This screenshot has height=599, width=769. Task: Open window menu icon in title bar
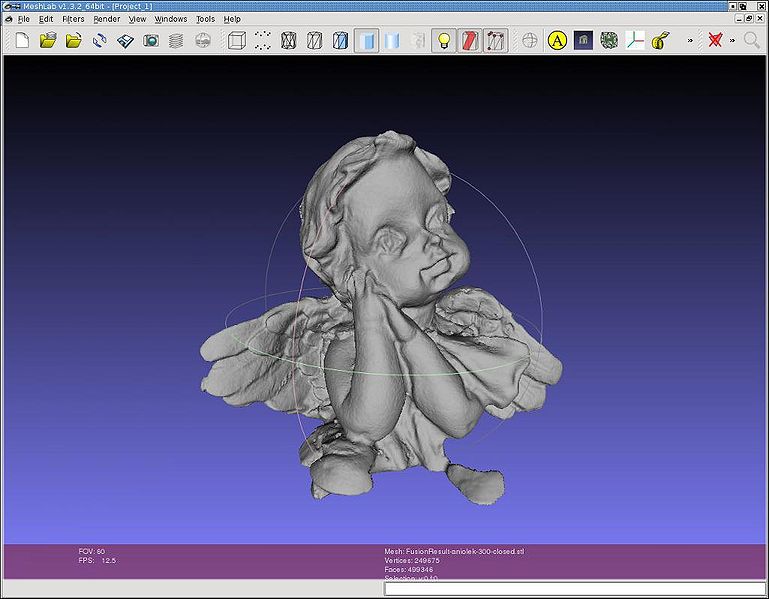pyautogui.click(x=13, y=6)
